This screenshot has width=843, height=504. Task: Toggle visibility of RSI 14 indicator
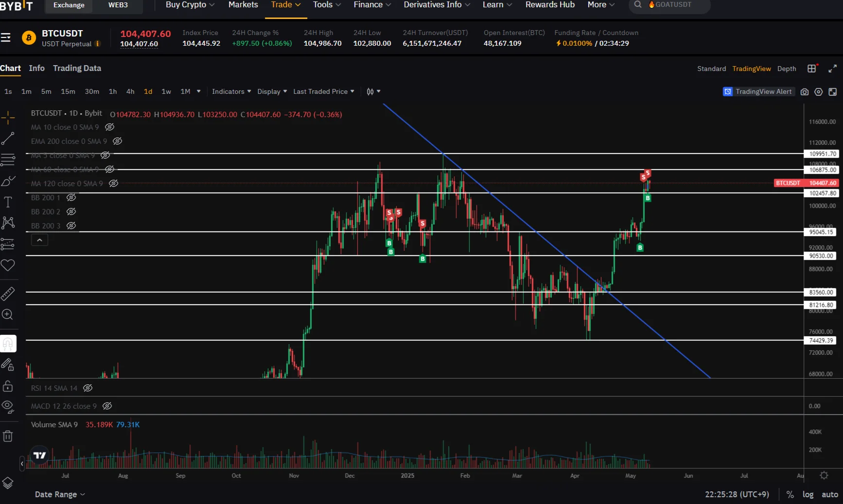(88, 388)
